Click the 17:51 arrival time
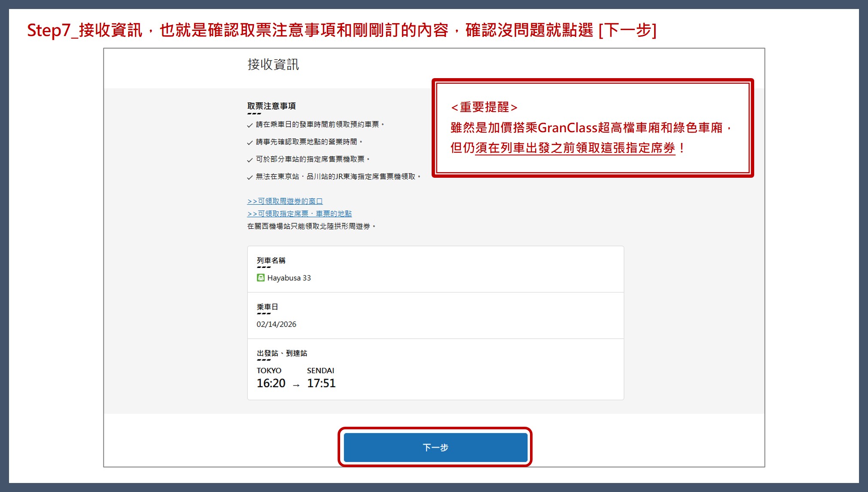Screen dimensions: 868x492 point(321,383)
